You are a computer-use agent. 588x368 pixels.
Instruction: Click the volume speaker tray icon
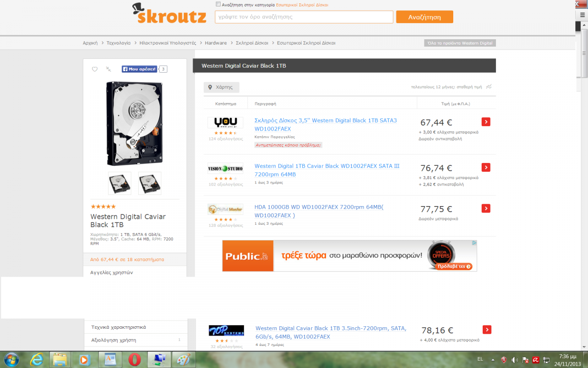514,360
